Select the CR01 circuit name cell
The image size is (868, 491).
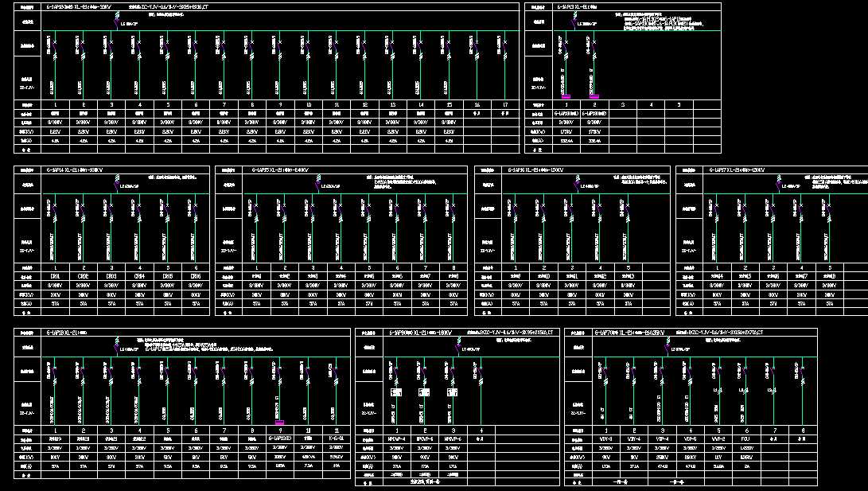pos(56,277)
